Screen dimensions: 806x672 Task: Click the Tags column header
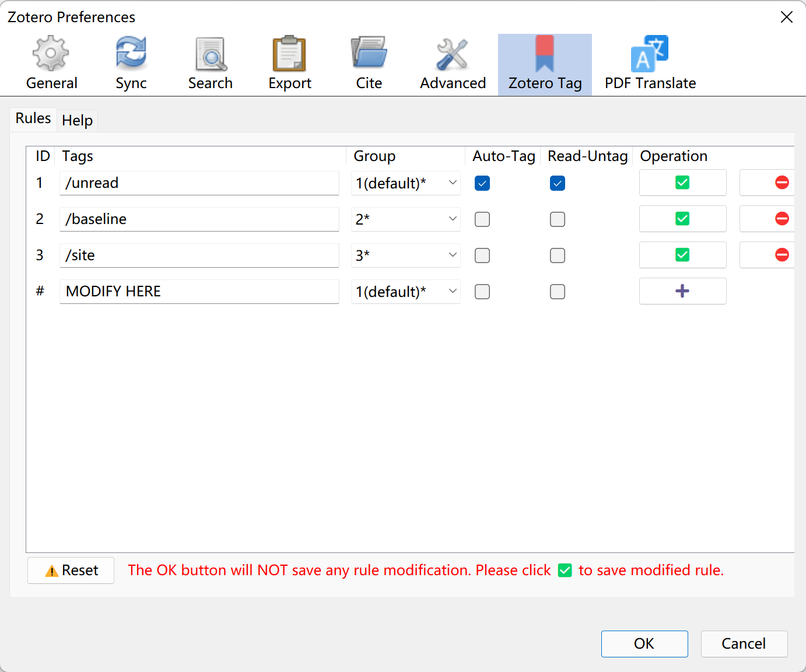200,156
